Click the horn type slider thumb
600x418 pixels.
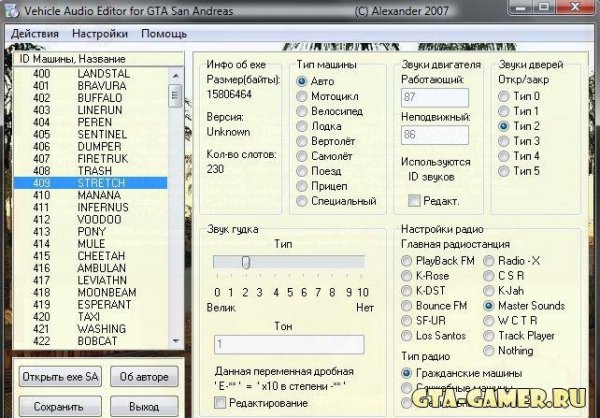[x=246, y=262]
